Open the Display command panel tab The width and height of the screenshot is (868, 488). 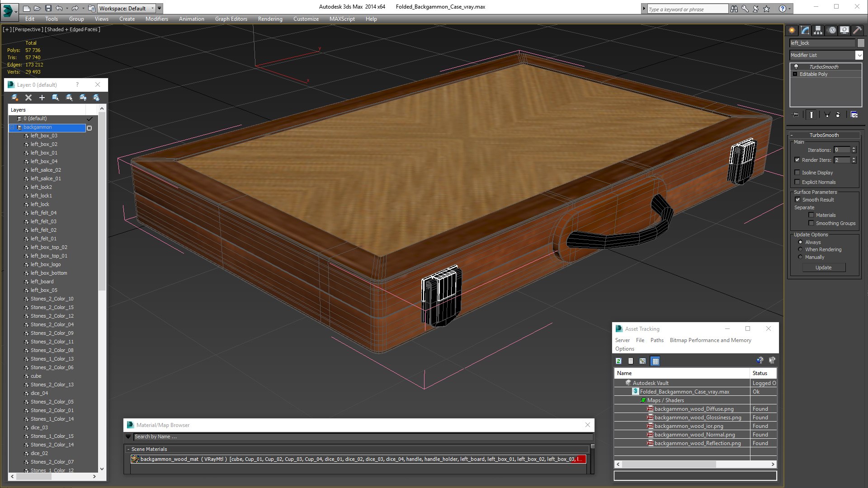click(844, 30)
